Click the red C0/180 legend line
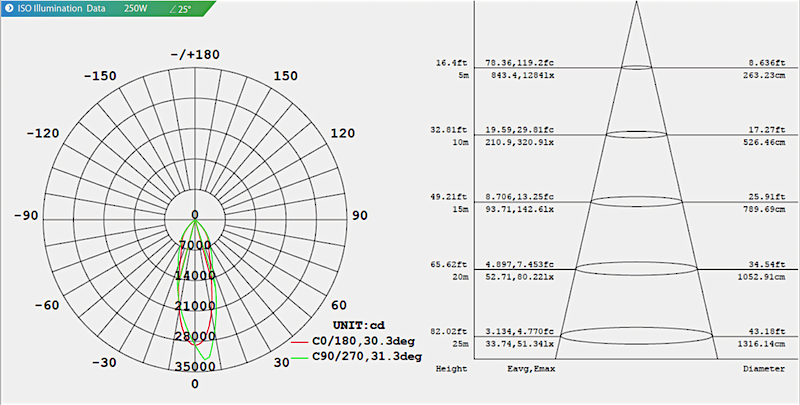800x405 pixels. pyautogui.click(x=299, y=342)
